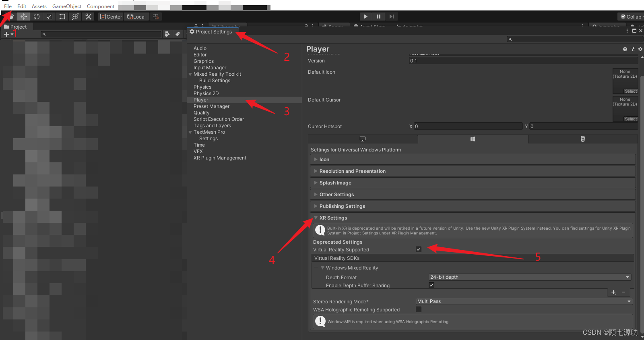The width and height of the screenshot is (644, 340).
Task: Open the Edit menu
Action: click(22, 6)
